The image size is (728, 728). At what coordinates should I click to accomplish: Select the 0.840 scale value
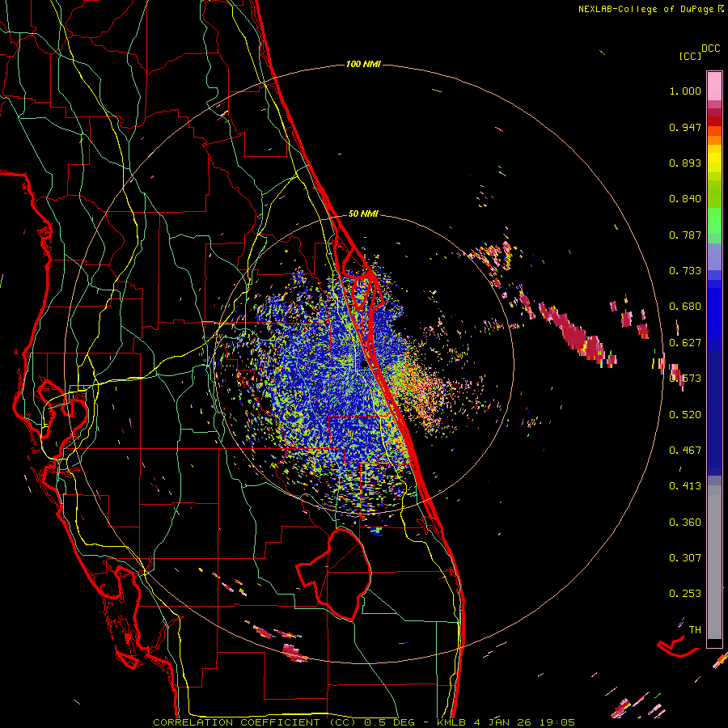point(685,199)
